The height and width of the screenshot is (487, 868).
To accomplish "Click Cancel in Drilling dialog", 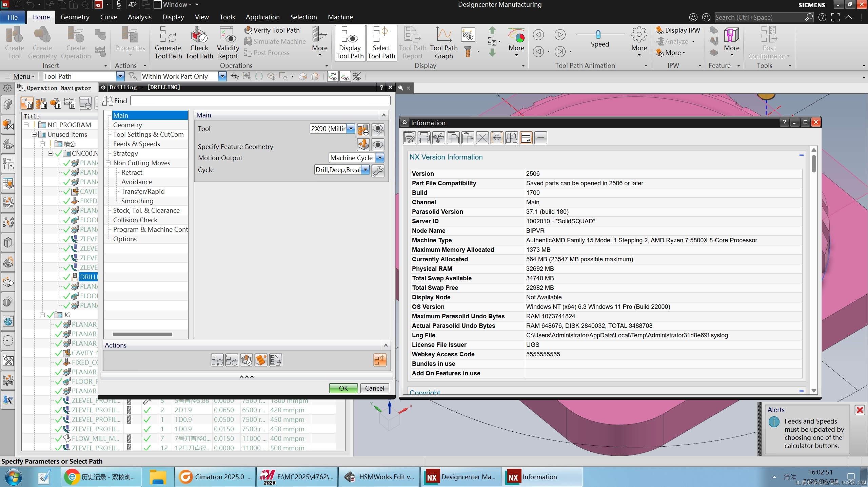I will click(374, 388).
